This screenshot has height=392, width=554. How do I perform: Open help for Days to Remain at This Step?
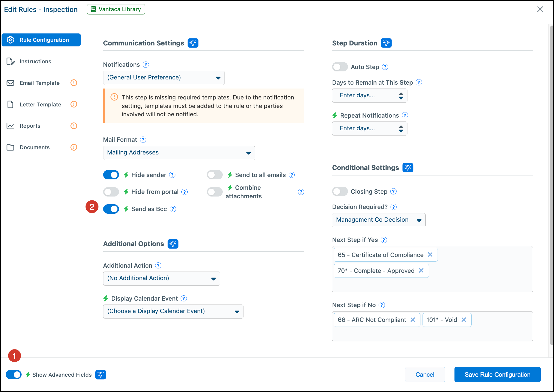click(419, 83)
